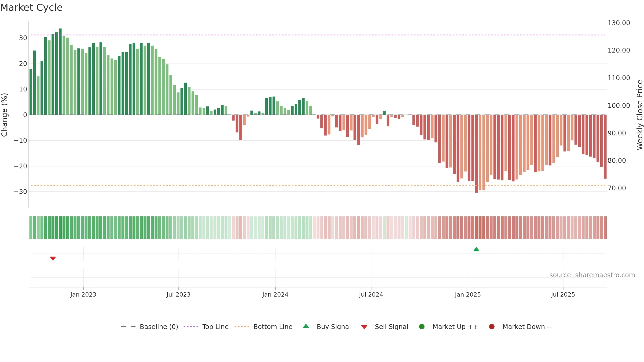Click the Change (%) y-axis title
The width and height of the screenshot is (644, 362).
[x=4, y=115]
